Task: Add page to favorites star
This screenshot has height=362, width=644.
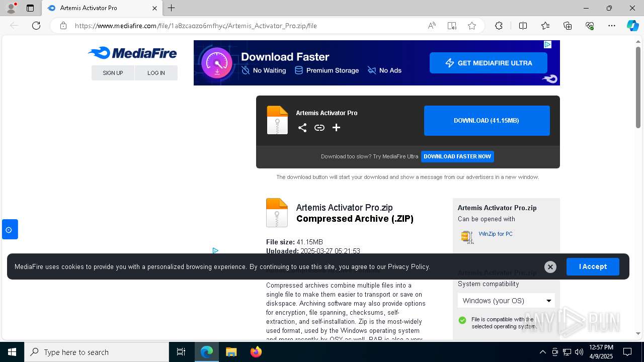Action: tap(472, 26)
